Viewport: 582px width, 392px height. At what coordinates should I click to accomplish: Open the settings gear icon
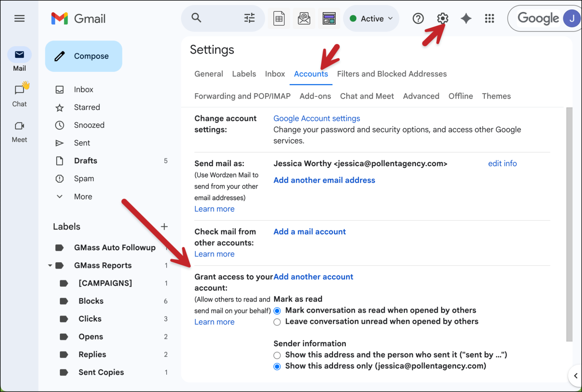[442, 19]
